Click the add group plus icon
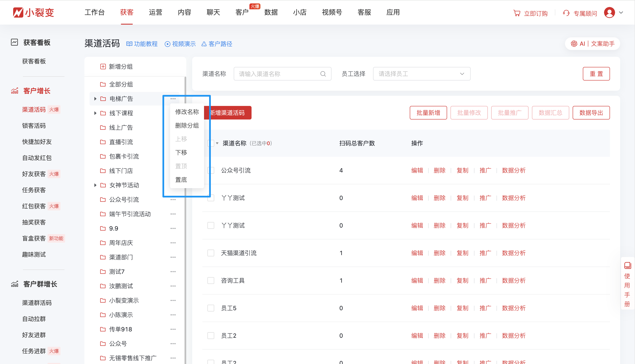This screenshot has height=364, width=635. [103, 67]
